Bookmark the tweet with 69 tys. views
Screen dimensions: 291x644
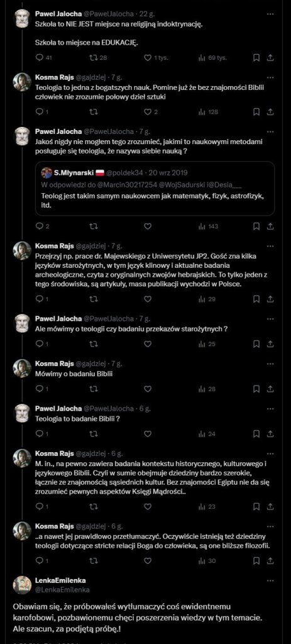point(256,58)
